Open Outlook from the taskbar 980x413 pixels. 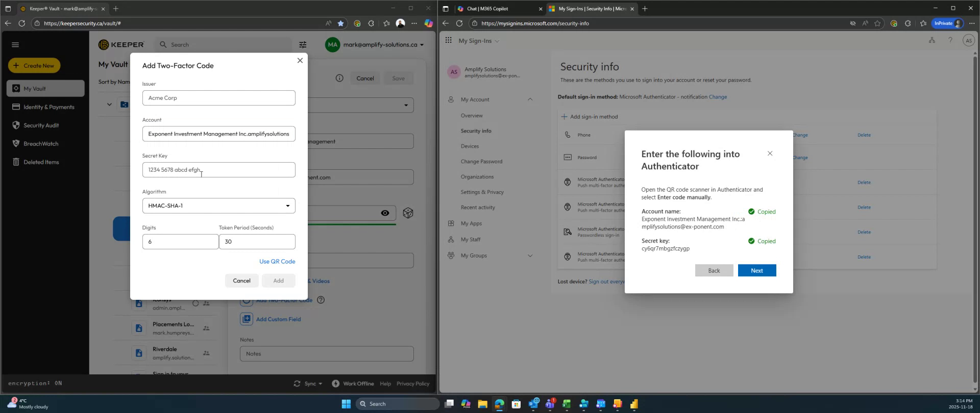[533, 404]
